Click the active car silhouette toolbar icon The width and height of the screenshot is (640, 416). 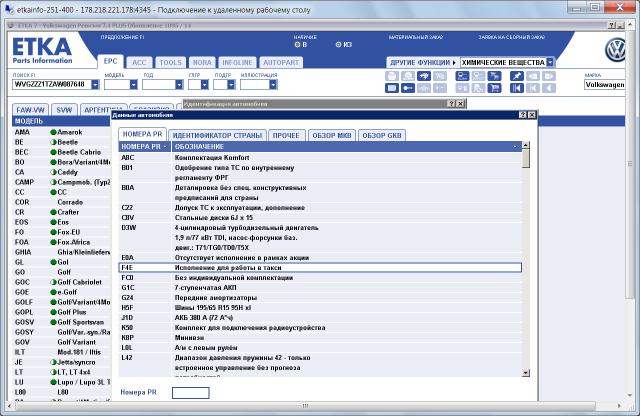pos(424,76)
